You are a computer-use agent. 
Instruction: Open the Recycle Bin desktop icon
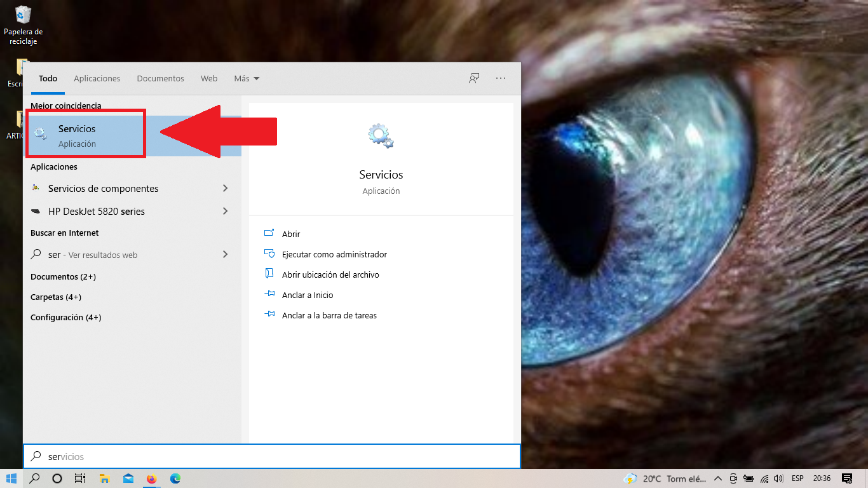23,24
